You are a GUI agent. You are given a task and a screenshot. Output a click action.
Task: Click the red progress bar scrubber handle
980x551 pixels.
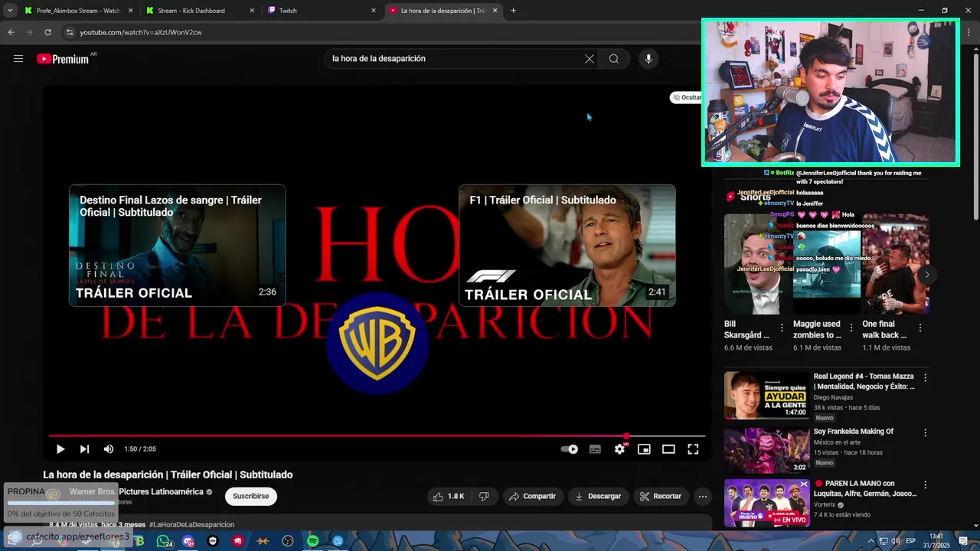pos(626,436)
